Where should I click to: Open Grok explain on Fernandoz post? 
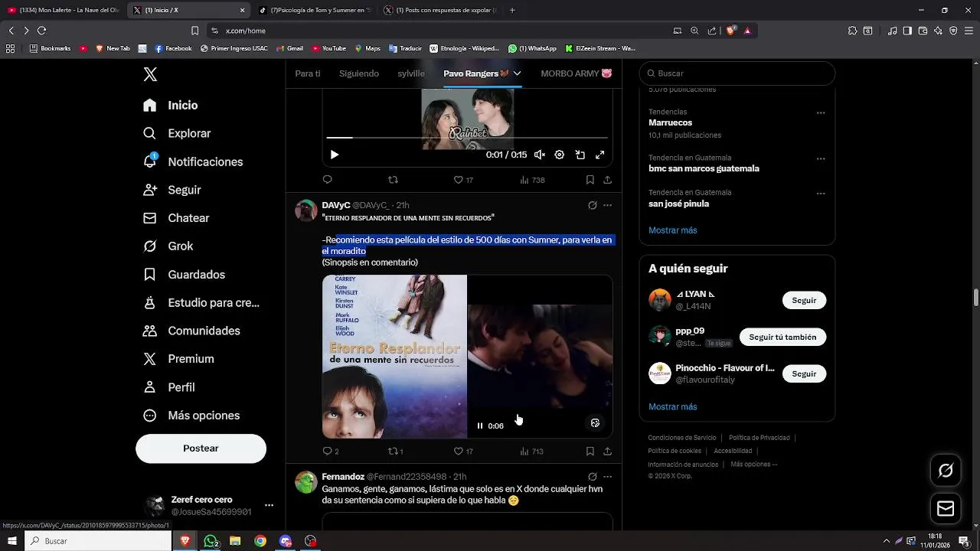click(592, 477)
